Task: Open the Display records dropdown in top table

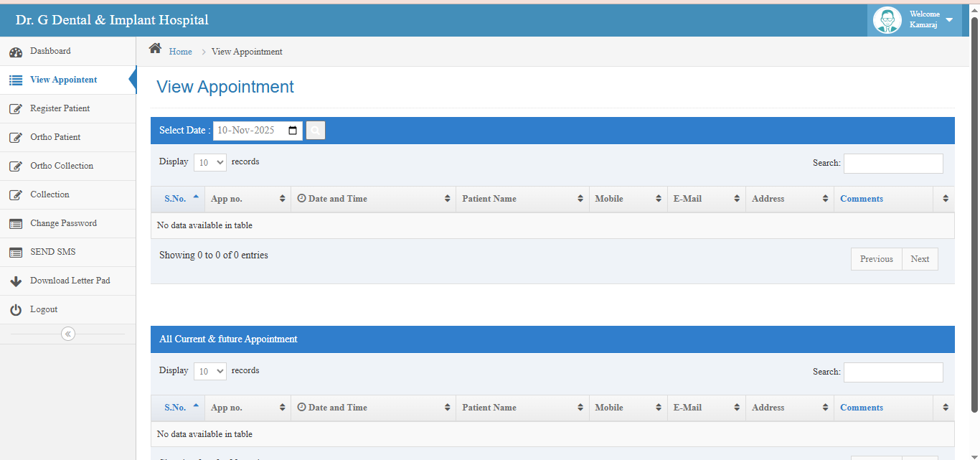Action: coord(209,163)
